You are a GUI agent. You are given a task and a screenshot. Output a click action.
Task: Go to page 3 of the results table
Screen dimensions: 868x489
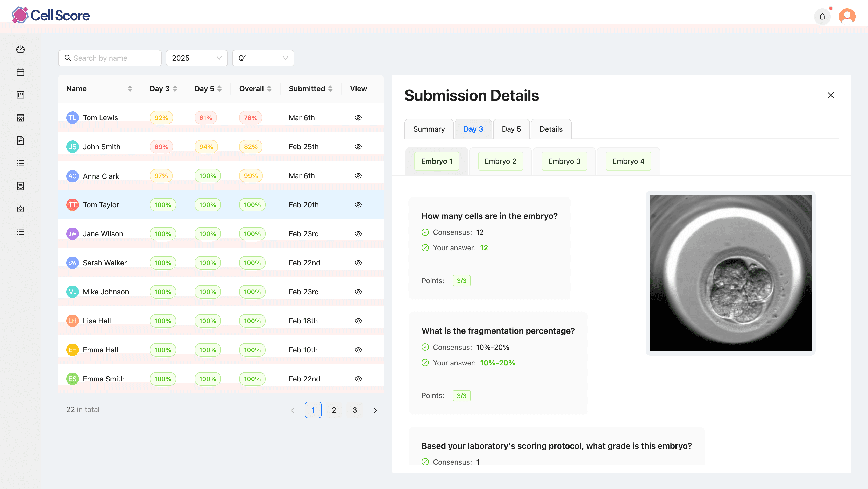click(354, 410)
